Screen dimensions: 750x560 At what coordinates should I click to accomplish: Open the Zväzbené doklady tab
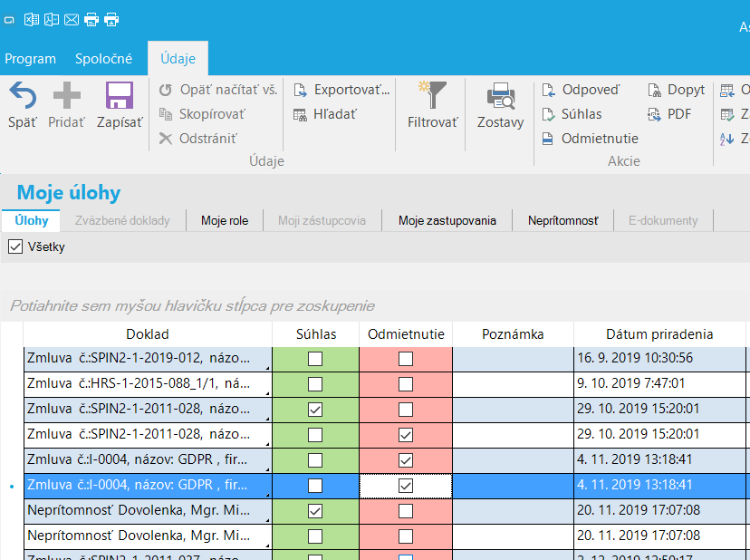[122, 221]
